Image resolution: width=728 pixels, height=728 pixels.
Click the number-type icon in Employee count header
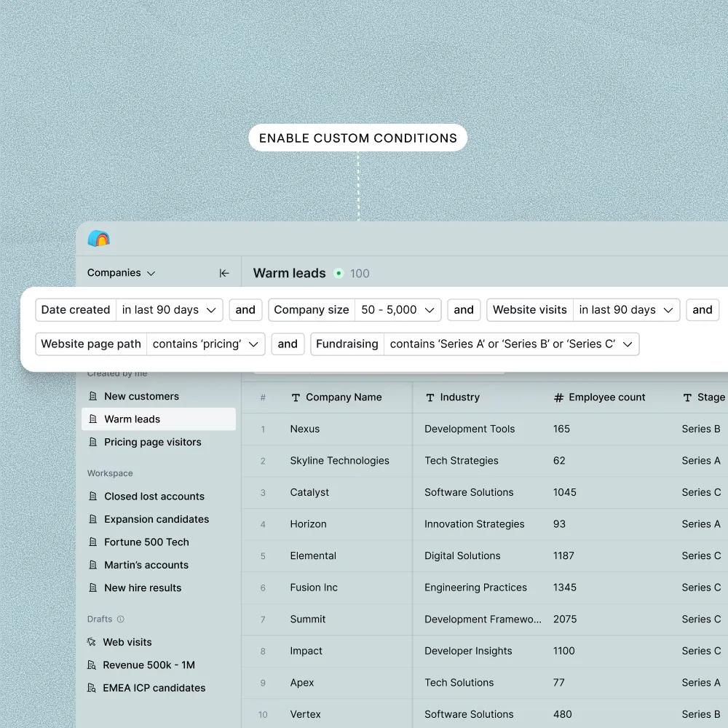pyautogui.click(x=558, y=397)
